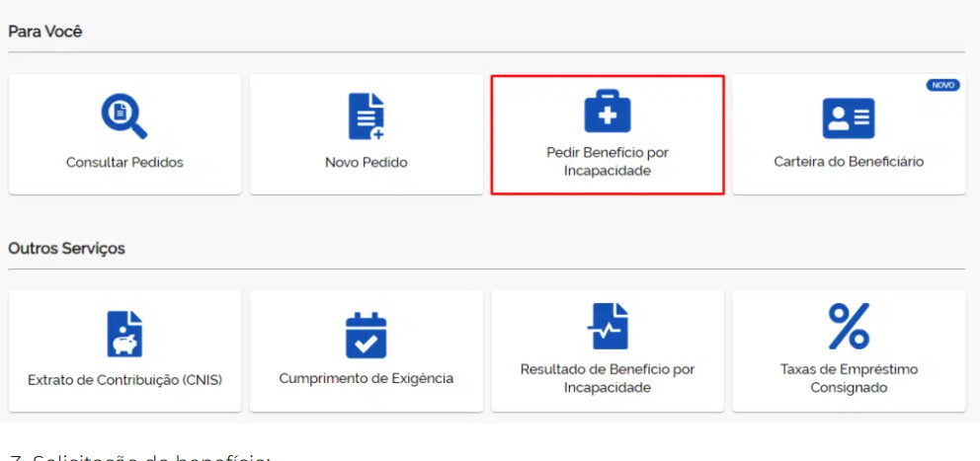Open the Carteira do Beneficiário text label
Viewport: 980px width, 461px height.
coord(849,161)
